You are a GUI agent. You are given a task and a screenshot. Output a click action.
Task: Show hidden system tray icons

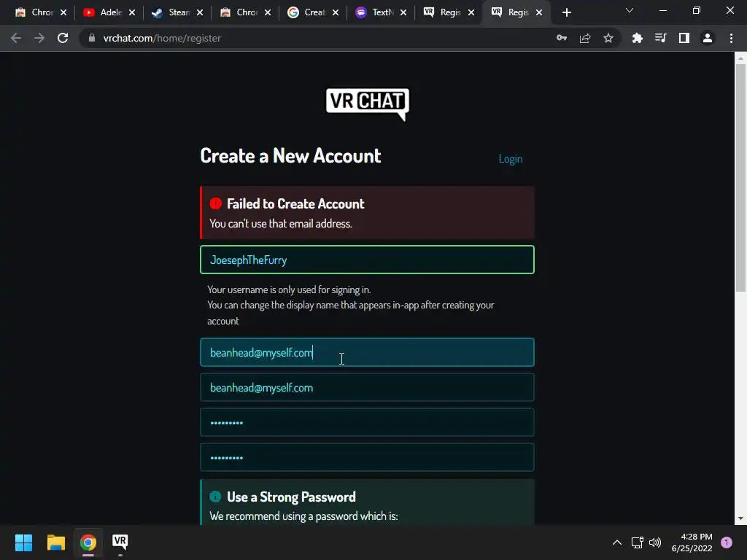pos(617,542)
